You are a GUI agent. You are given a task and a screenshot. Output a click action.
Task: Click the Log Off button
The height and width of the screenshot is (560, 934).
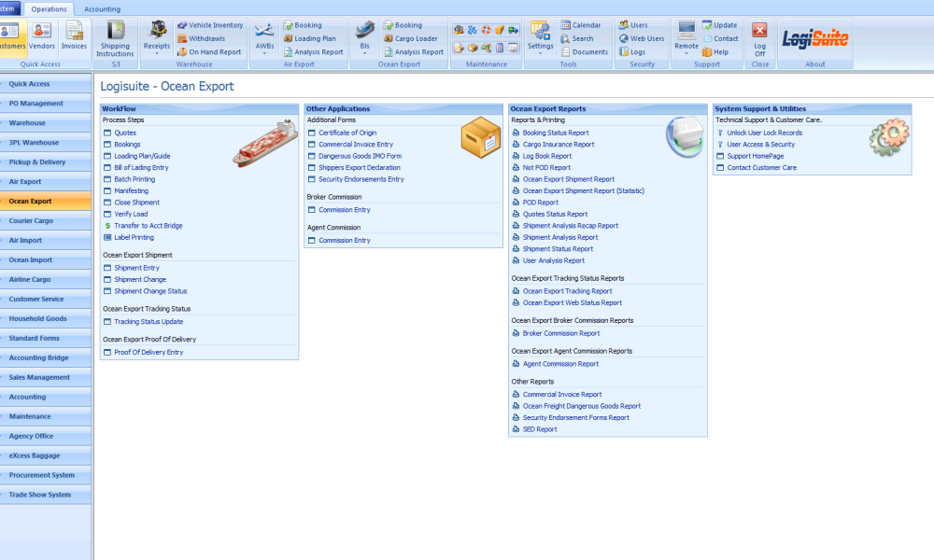[x=759, y=37]
